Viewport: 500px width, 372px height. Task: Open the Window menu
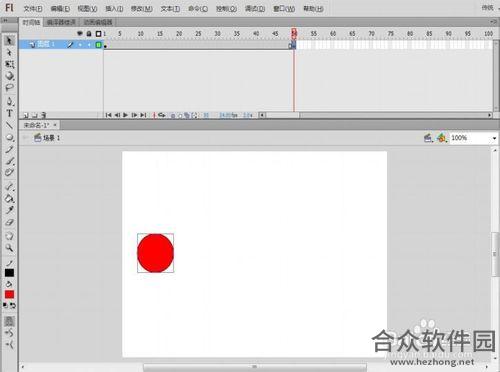pyautogui.click(x=284, y=9)
